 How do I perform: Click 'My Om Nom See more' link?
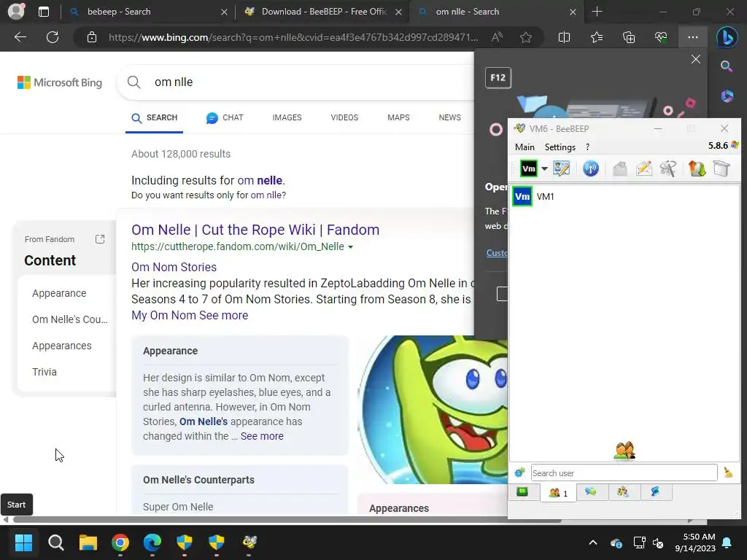(190, 315)
